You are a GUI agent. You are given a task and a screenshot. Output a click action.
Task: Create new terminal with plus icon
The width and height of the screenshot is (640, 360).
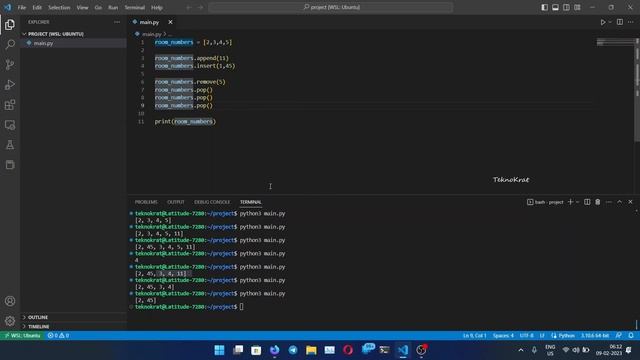pyautogui.click(x=570, y=202)
